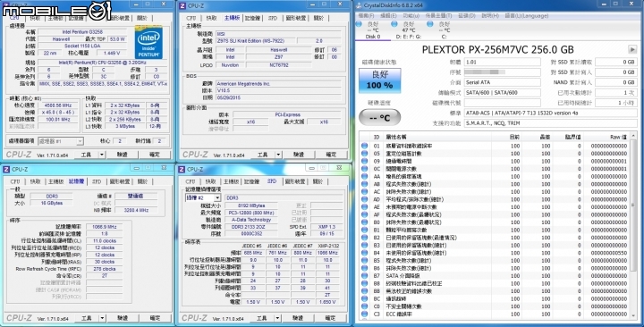
Task: Click 工具 Tools button in Memory CPU-Z window
Action: 86,318
